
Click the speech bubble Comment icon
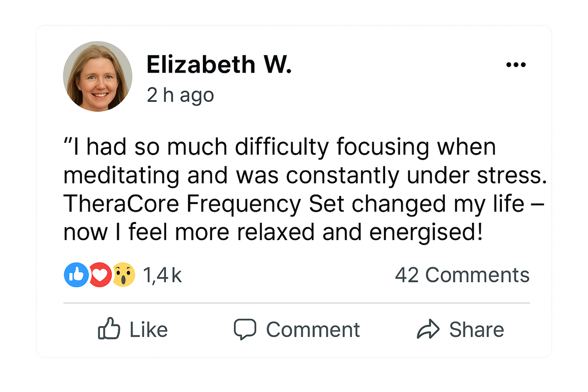[x=245, y=329]
